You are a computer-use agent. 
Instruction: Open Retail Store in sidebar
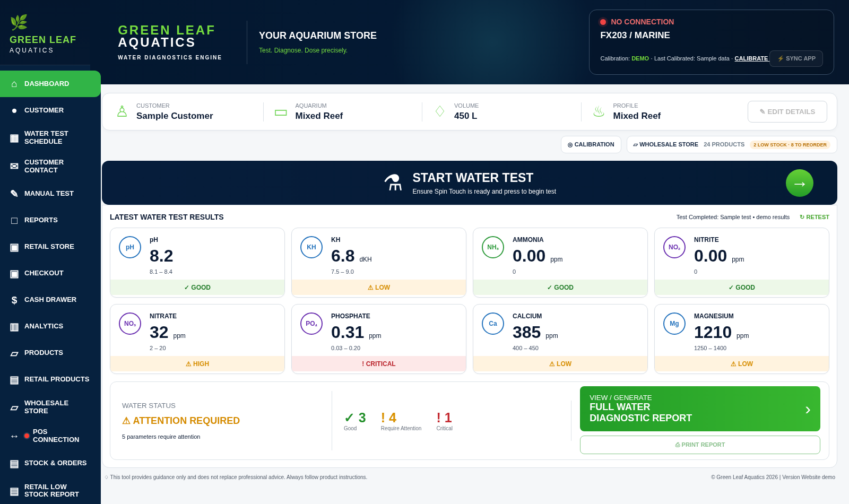pyautogui.click(x=50, y=247)
